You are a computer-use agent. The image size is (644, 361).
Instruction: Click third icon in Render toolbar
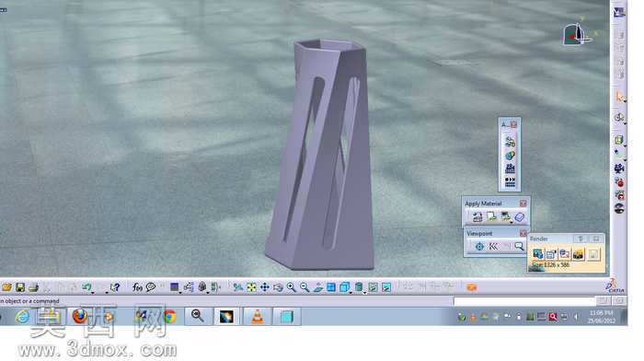tap(565, 254)
